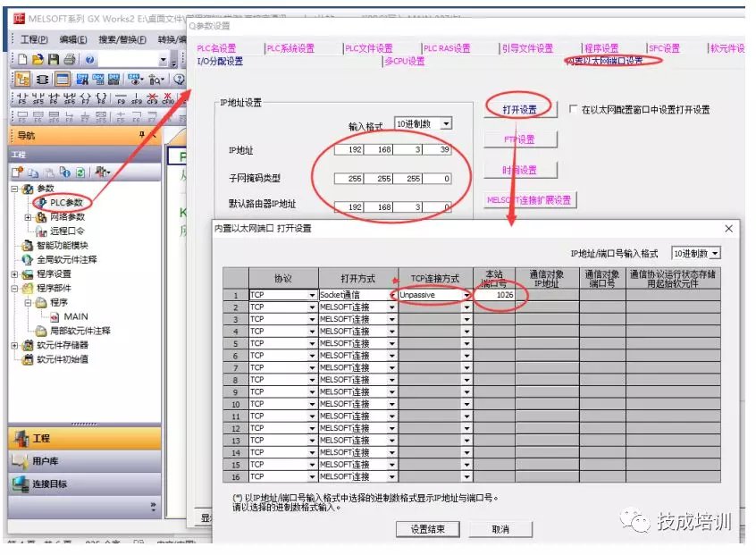
Task: Open the 打开方式 Socket通信 dropdown in row 1
Action: point(391,295)
